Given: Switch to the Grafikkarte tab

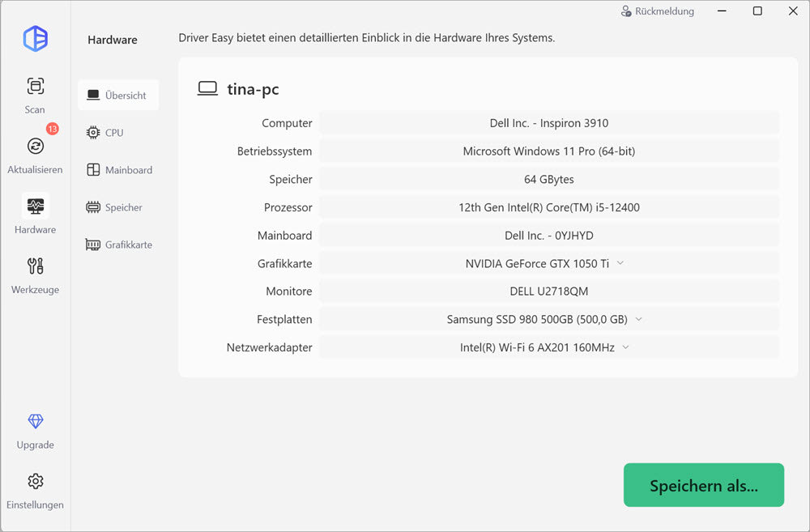Looking at the screenshot, I should click(118, 245).
